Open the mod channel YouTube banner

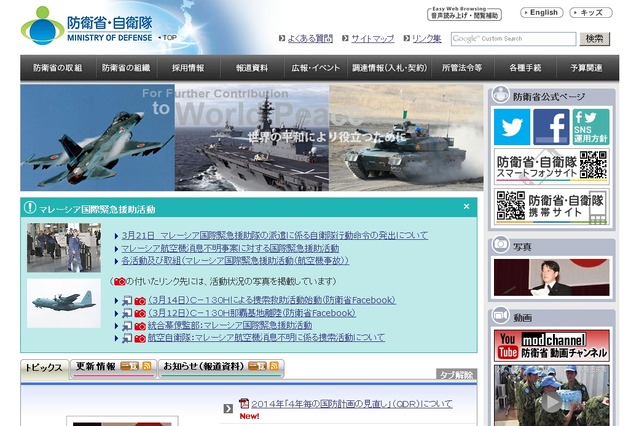pos(551,346)
